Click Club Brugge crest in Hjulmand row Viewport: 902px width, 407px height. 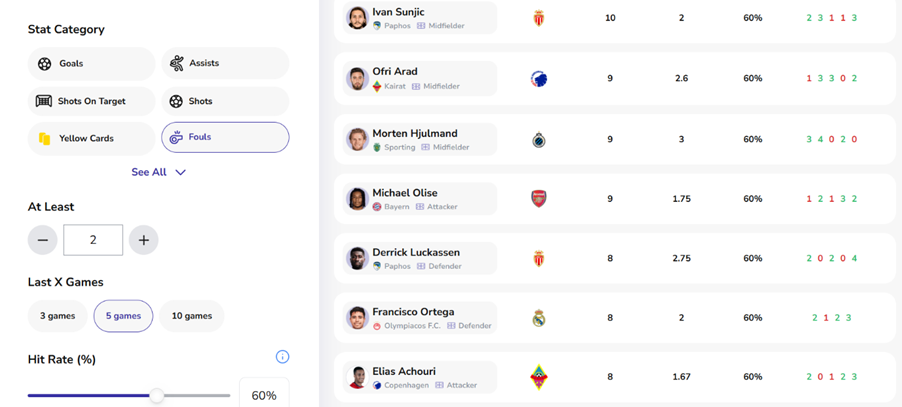539,140
